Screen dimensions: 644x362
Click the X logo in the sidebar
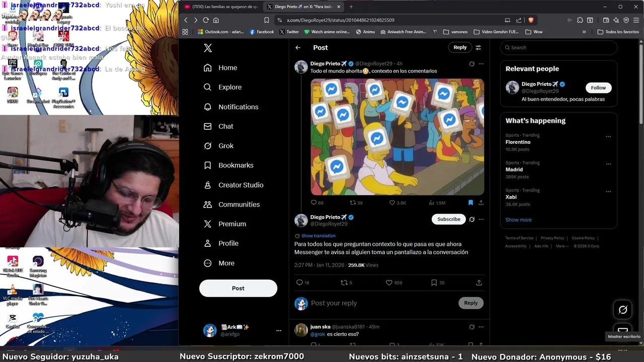click(208, 48)
